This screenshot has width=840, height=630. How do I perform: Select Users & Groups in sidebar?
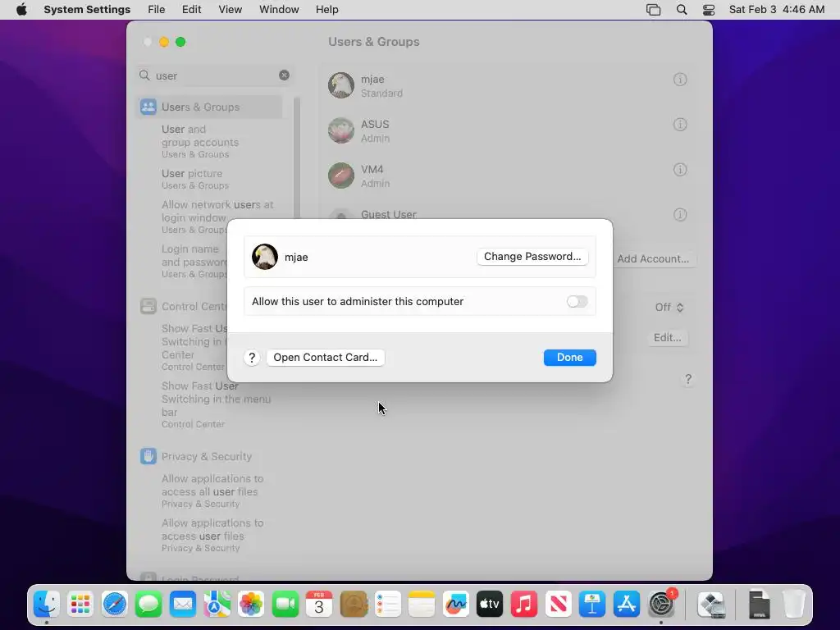(209, 107)
